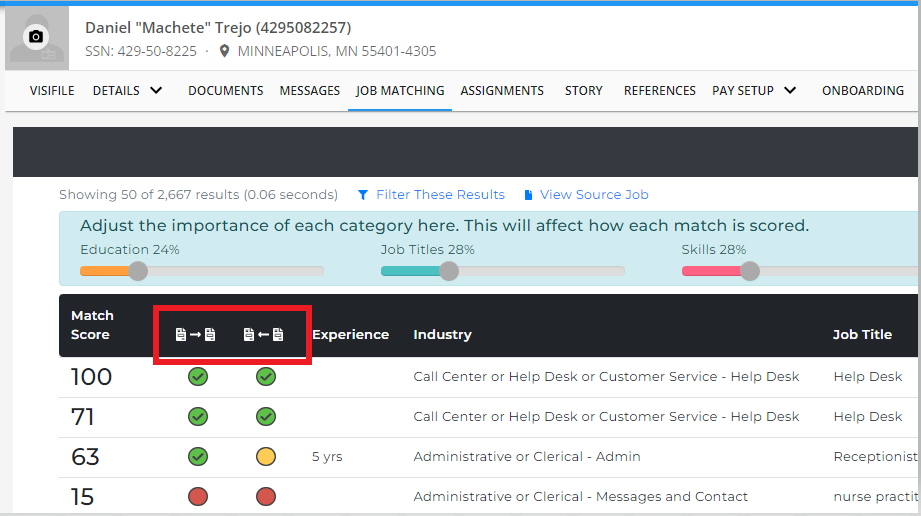Go to the Assignments tab
This screenshot has height=516, width=921.
tap(502, 91)
